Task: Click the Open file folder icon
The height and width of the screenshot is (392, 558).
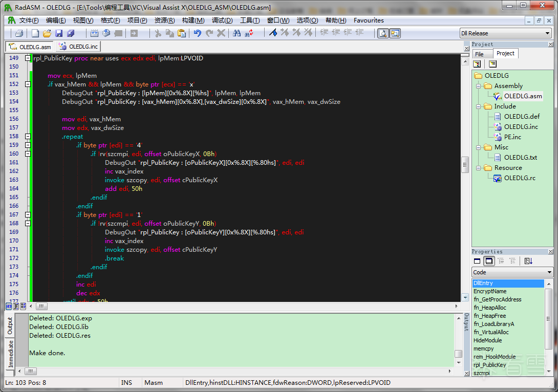Action: click(47, 33)
